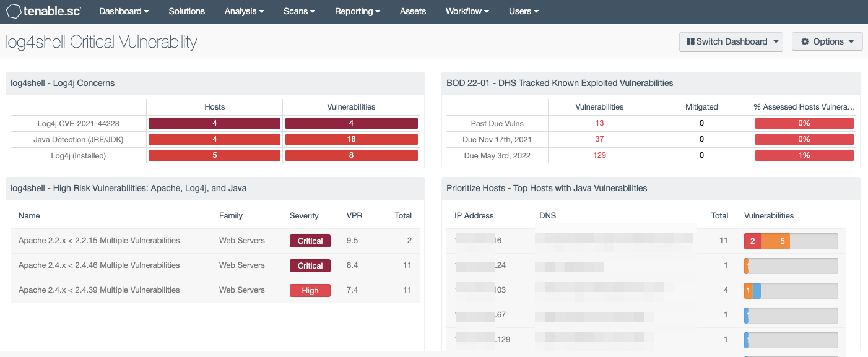Viewport: 868px width, 357px height.
Task: Open the 8 vulnerabilities cell for Log4j (Installed)
Action: (x=352, y=155)
